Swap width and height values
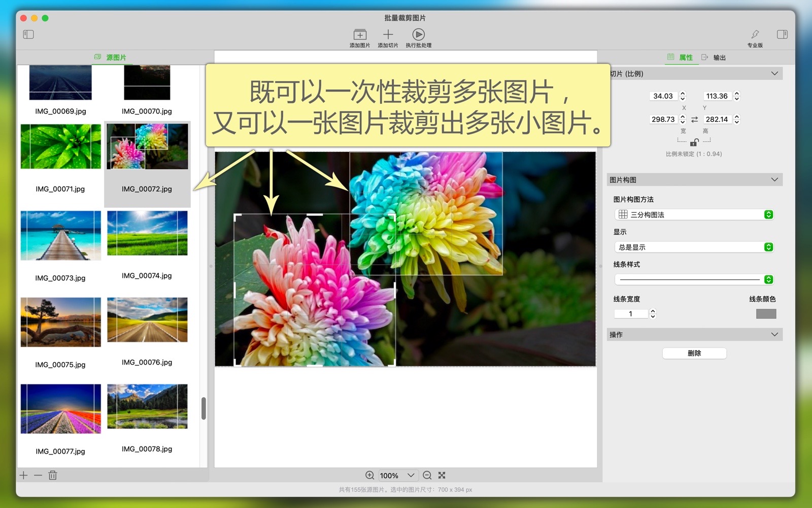This screenshot has width=812, height=508. [x=694, y=119]
